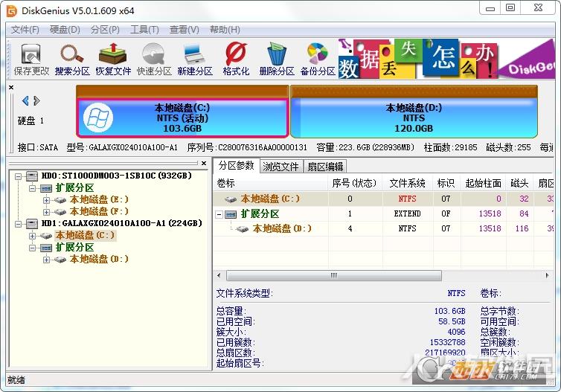This screenshot has width=561, height=392.
Task: Expand 本地磁盘 (C:) in left tree
Action: point(32,236)
